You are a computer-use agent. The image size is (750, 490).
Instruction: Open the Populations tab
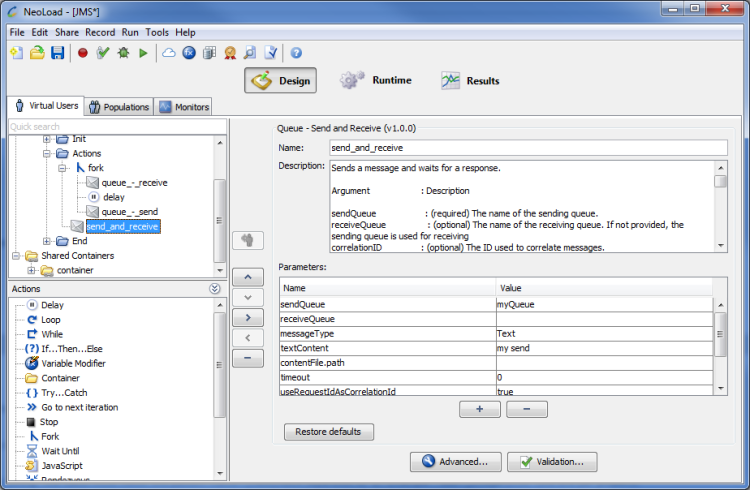(x=118, y=107)
